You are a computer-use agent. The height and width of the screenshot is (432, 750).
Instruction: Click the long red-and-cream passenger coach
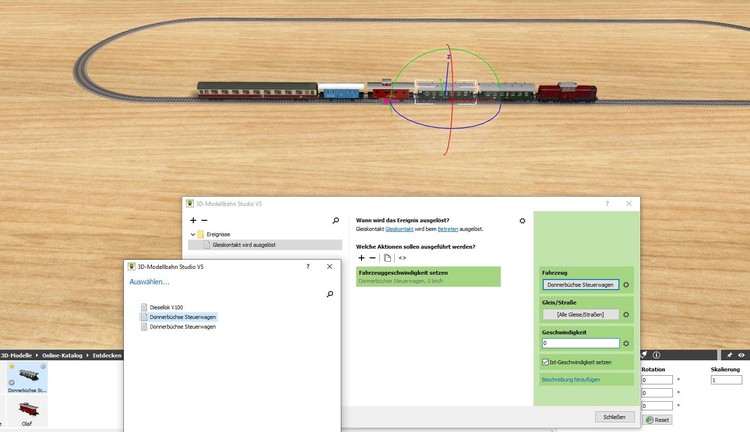pos(257,90)
